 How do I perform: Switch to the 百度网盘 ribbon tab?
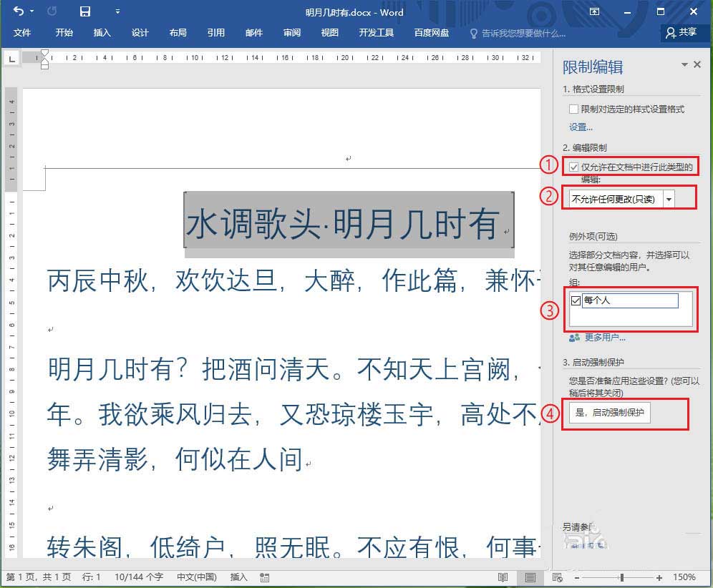(431, 33)
